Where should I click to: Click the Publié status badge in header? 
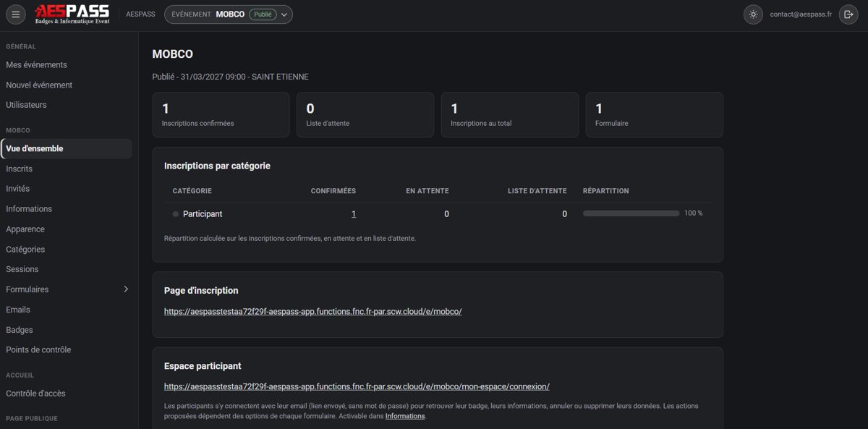click(263, 14)
